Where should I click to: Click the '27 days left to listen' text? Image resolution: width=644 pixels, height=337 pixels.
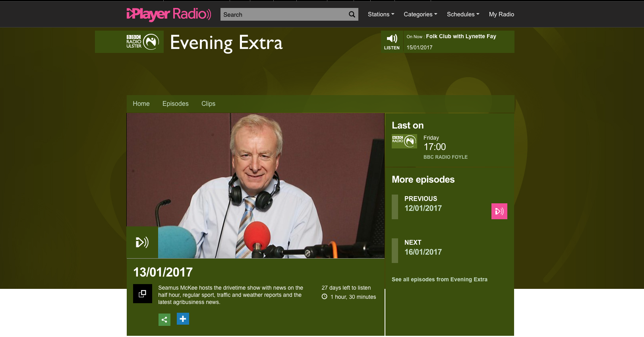(346, 288)
